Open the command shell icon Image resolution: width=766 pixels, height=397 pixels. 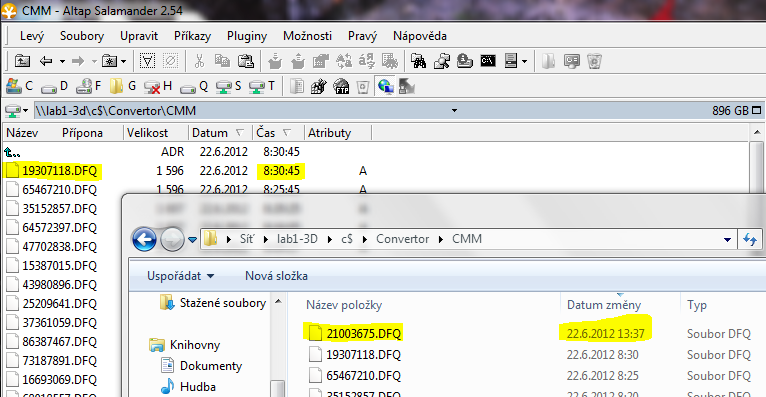pos(488,62)
